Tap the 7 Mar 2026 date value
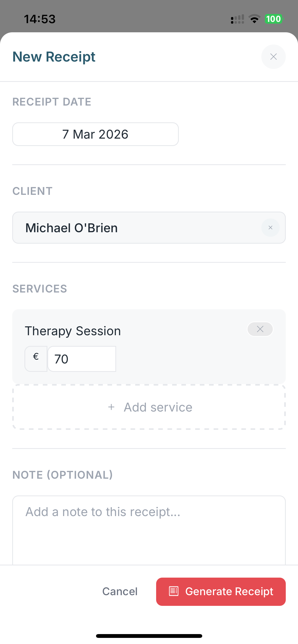Screen dimensions: 298x644 click(x=95, y=134)
